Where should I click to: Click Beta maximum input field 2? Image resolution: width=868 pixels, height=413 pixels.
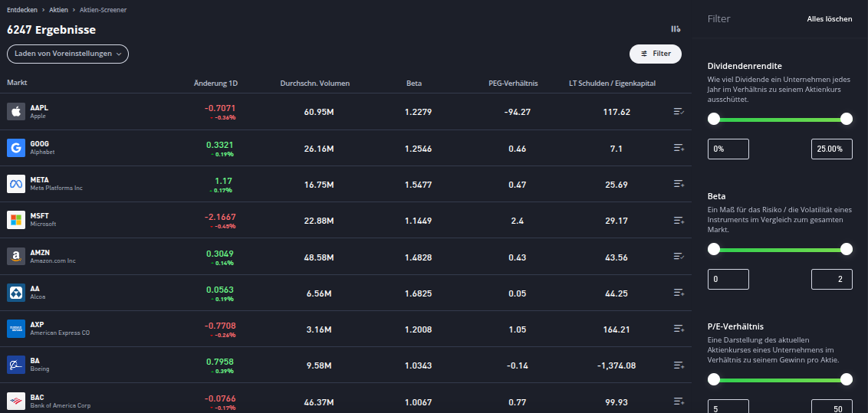[832, 279]
